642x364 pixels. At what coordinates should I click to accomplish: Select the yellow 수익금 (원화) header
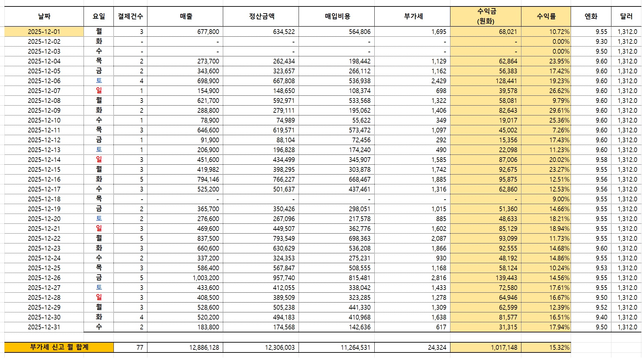[486, 16]
